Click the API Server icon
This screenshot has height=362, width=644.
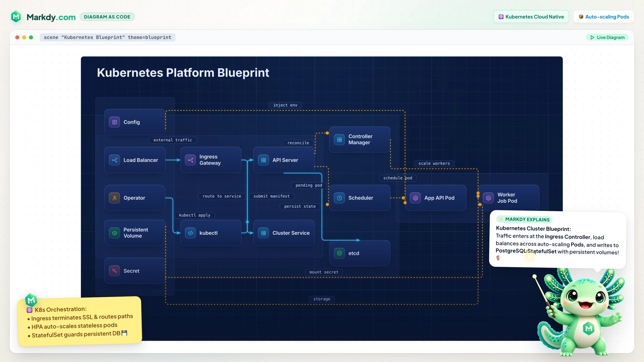click(x=263, y=160)
